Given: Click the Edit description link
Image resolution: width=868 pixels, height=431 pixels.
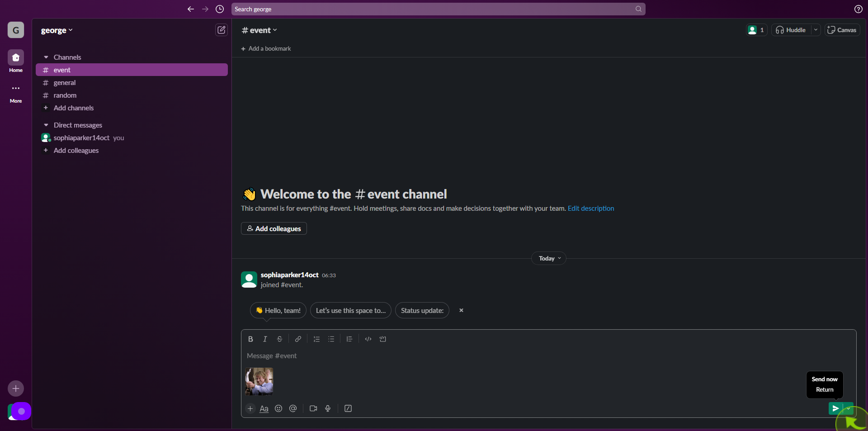Looking at the screenshot, I should 591,208.
